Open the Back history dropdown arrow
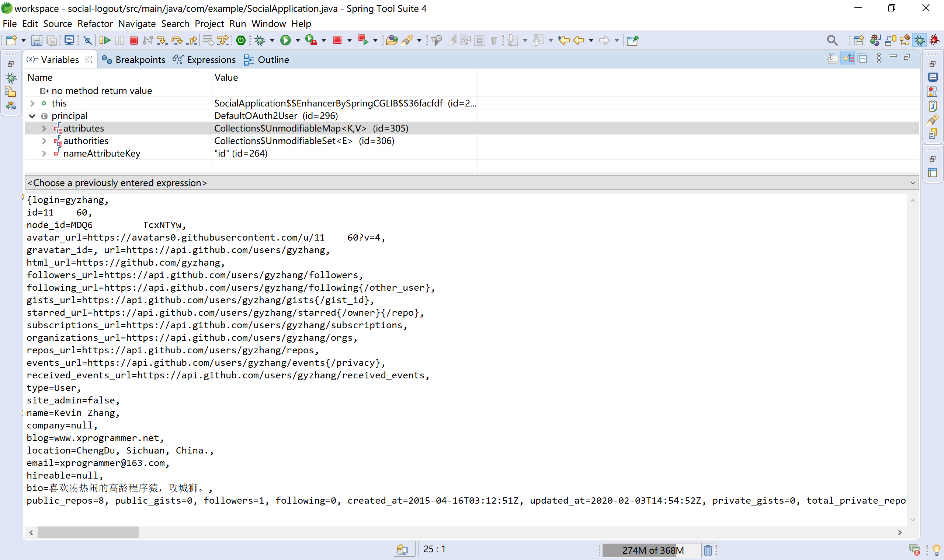Viewport: 944px width, 560px height. (x=591, y=41)
